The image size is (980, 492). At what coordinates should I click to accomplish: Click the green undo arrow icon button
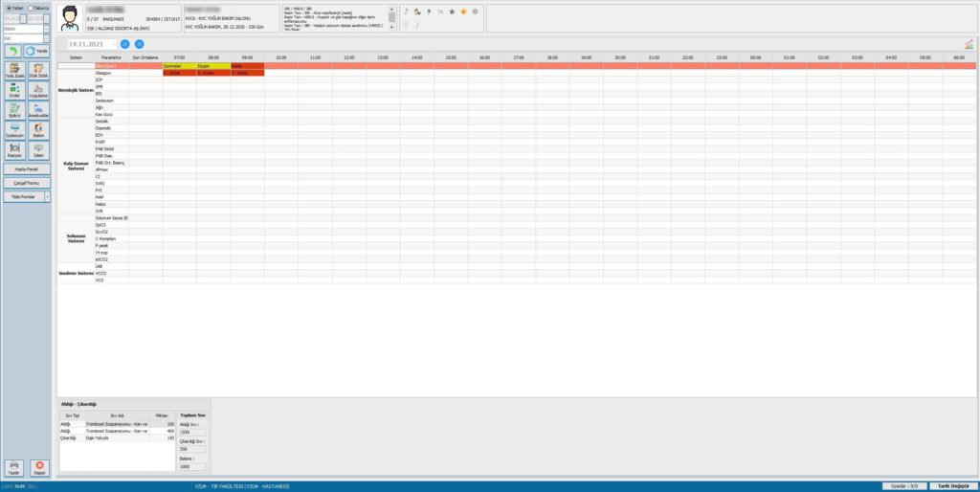pyautogui.click(x=13, y=52)
